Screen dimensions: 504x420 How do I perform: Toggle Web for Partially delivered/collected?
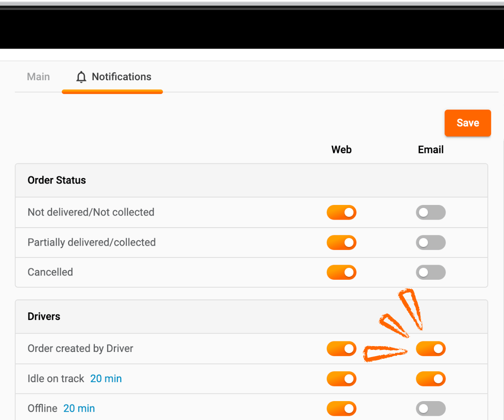click(341, 242)
